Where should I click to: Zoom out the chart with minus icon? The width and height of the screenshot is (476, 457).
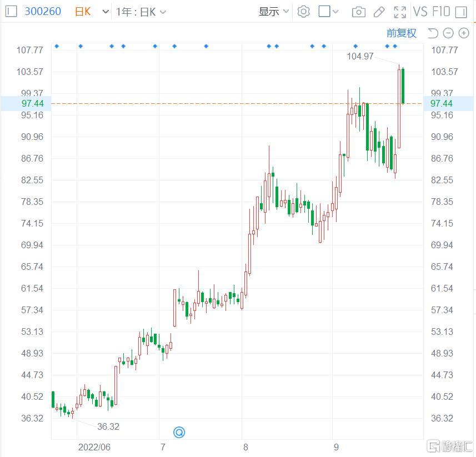(448, 33)
